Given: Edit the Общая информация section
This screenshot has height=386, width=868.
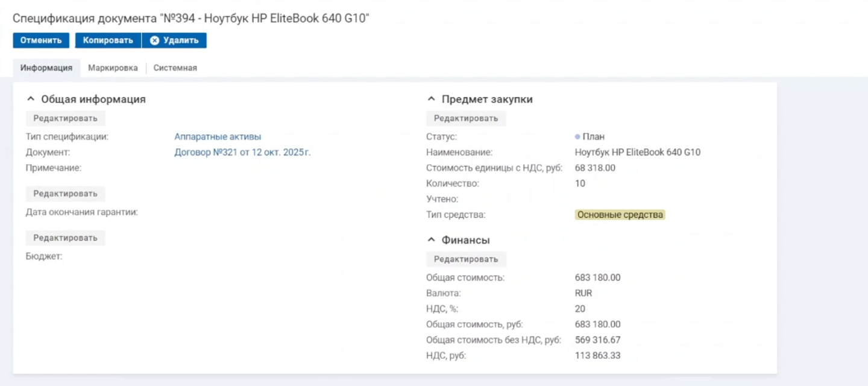Looking at the screenshot, I should (x=65, y=118).
